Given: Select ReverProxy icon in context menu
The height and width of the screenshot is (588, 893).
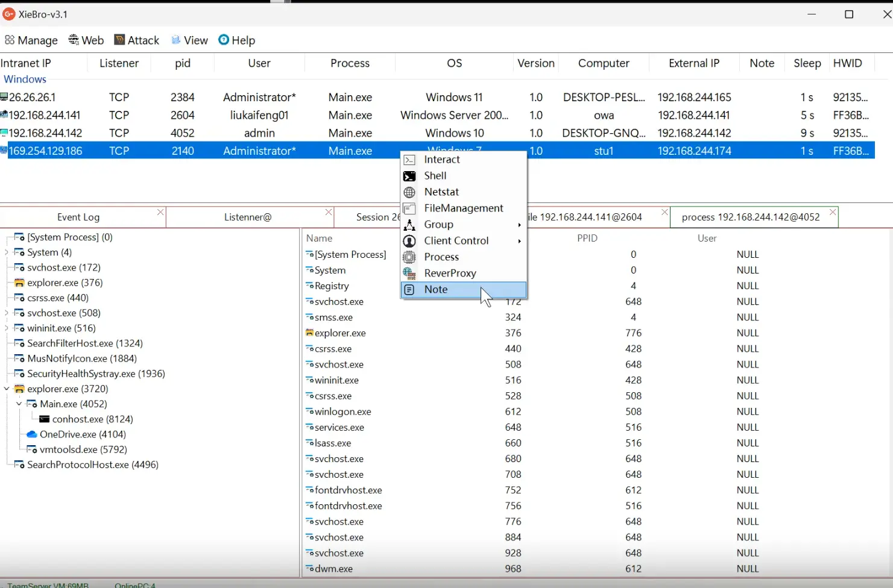Looking at the screenshot, I should 409,274.
